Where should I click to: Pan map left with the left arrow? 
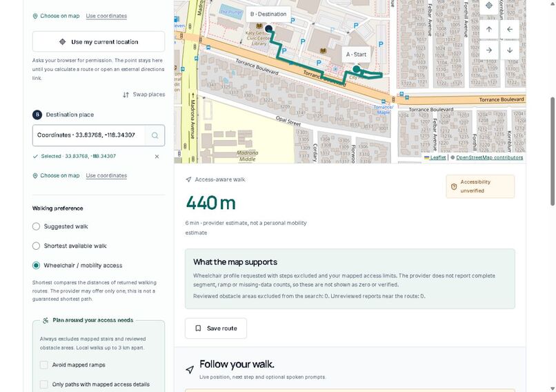[510, 30]
